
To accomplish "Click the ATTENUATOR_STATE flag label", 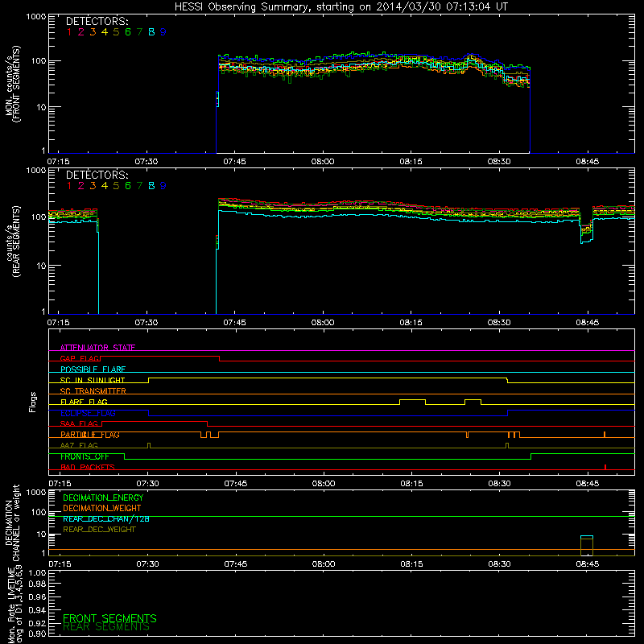I will [x=97, y=348].
